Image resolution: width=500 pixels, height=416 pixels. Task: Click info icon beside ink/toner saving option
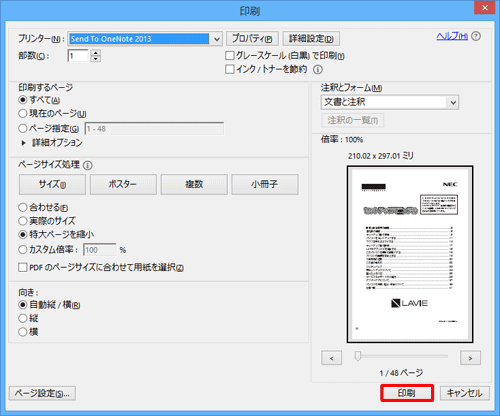coord(318,69)
